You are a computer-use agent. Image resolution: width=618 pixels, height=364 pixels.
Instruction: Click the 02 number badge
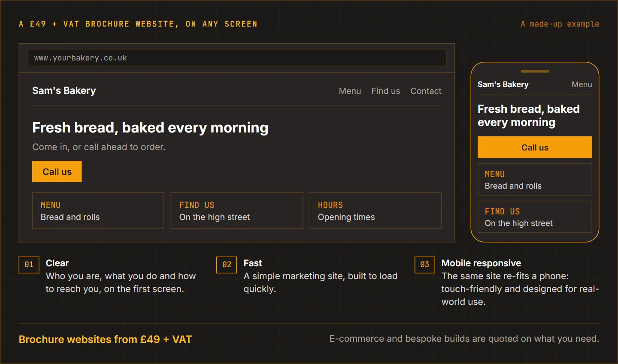(x=227, y=265)
